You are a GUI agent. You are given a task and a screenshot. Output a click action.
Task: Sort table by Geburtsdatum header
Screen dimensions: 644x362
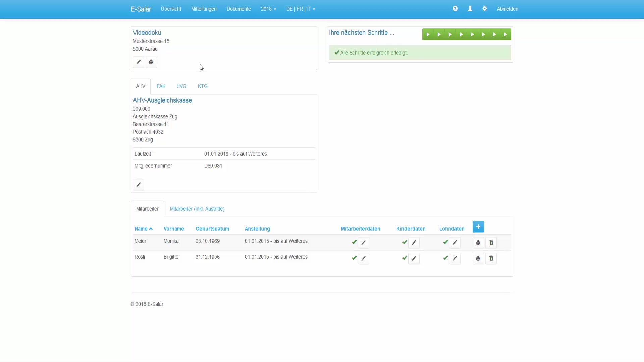pos(212,229)
